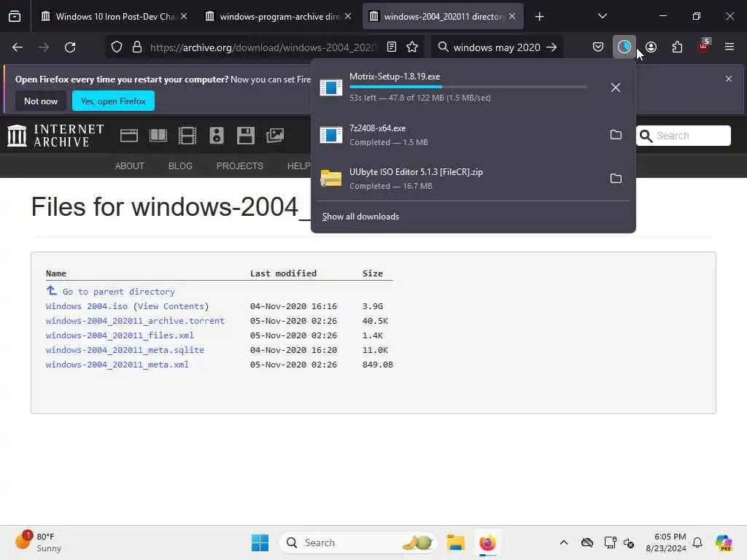
Task: Open the ABOUT menu item
Action: point(130,166)
